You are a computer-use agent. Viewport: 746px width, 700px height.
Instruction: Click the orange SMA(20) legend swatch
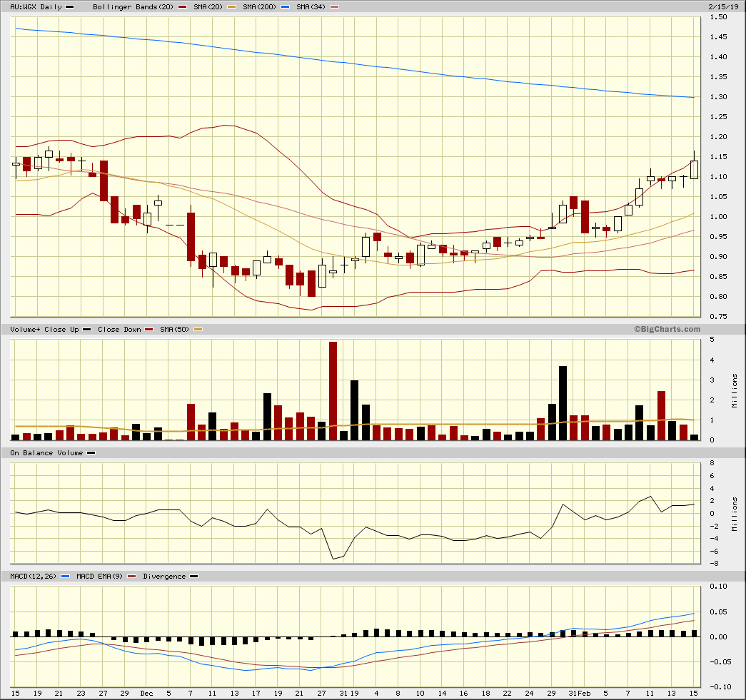(232, 7)
